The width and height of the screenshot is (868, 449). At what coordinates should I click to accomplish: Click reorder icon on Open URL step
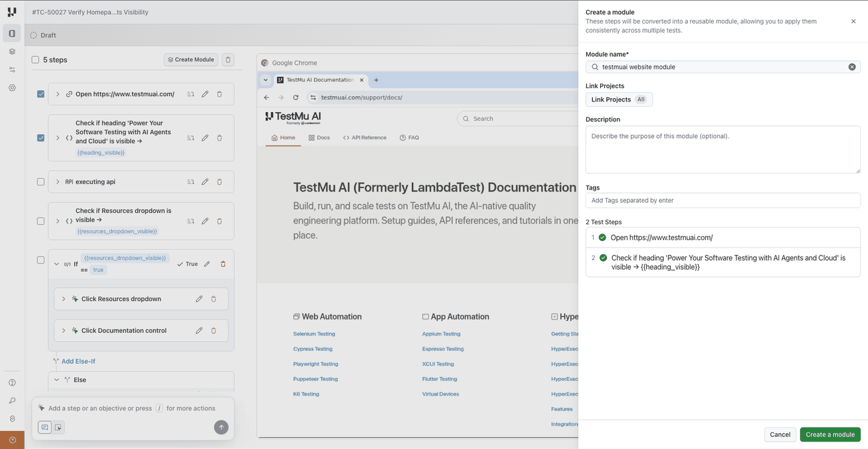click(190, 94)
